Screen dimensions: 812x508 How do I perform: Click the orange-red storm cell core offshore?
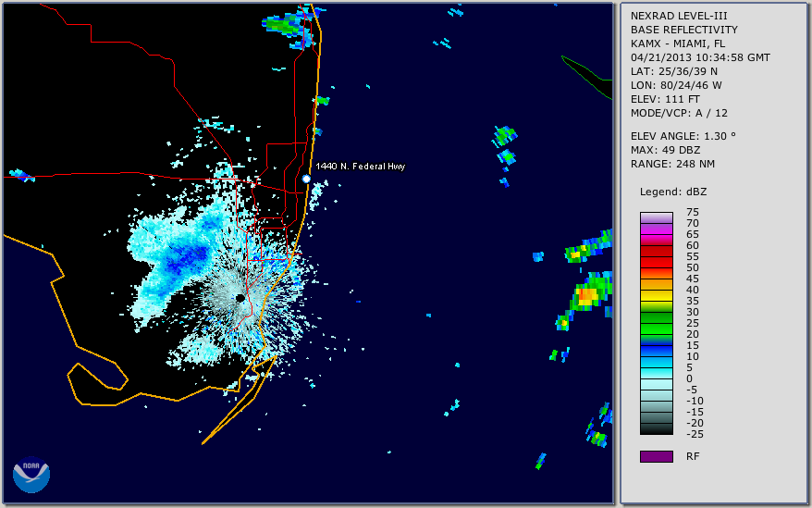click(586, 295)
